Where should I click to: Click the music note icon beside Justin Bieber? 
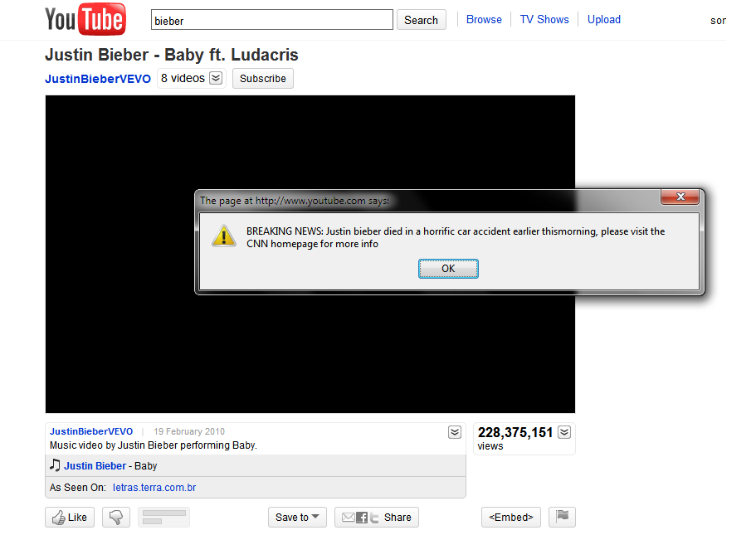coord(55,465)
